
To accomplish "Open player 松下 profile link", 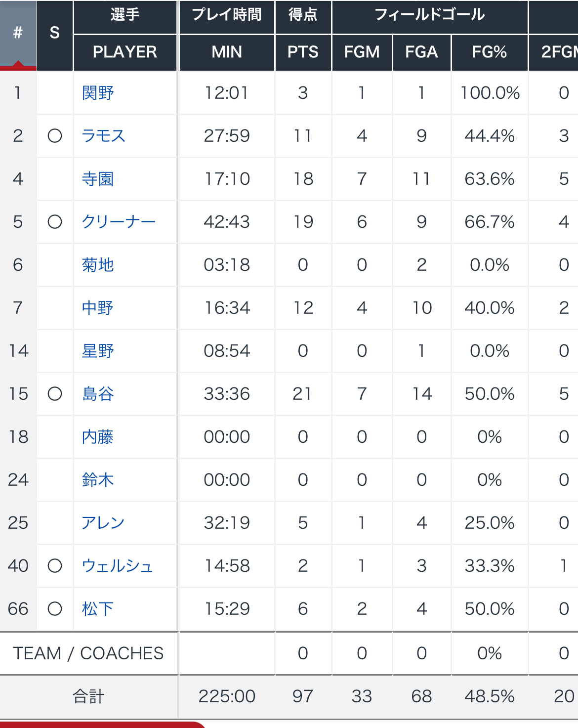I will 98,609.
